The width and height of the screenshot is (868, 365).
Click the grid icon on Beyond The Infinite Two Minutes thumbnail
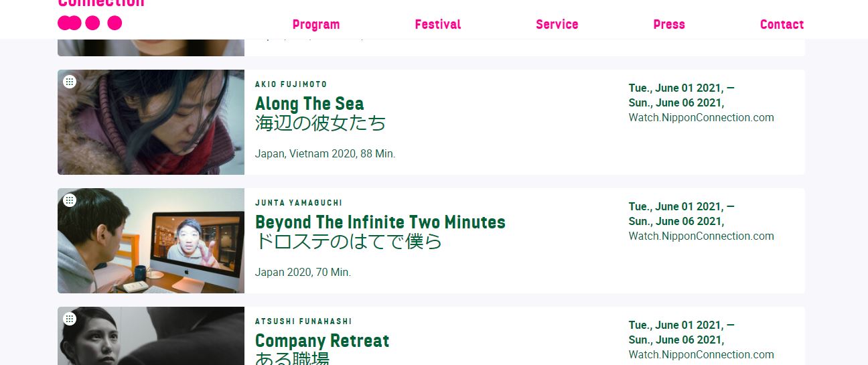click(70, 200)
